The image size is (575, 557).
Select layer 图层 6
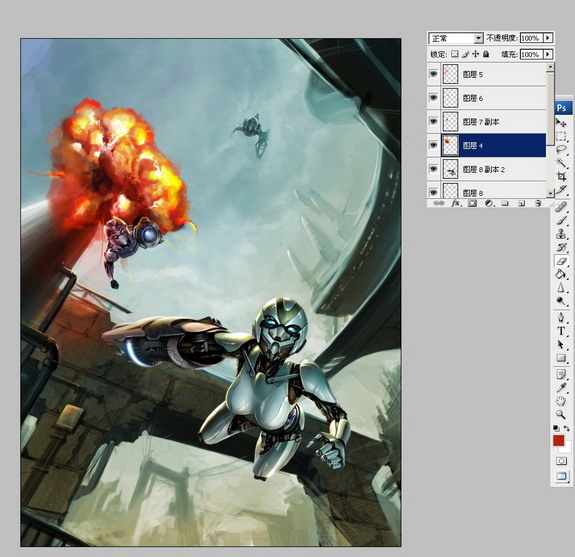coord(493,98)
